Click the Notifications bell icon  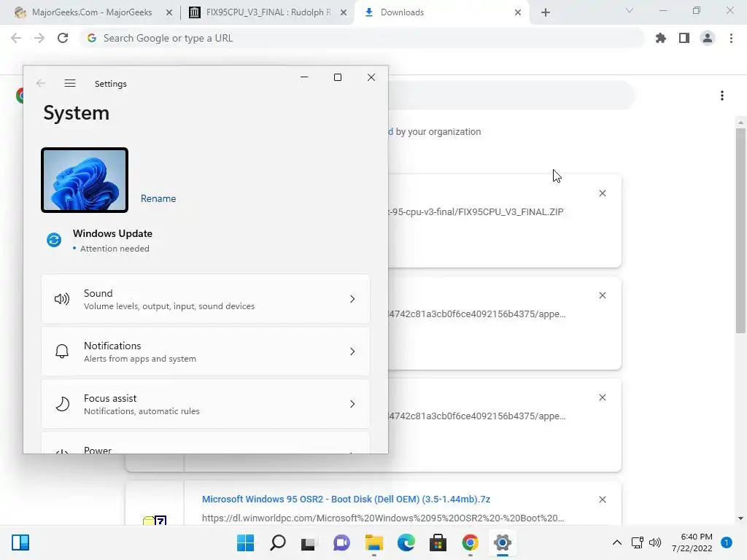pos(62,351)
